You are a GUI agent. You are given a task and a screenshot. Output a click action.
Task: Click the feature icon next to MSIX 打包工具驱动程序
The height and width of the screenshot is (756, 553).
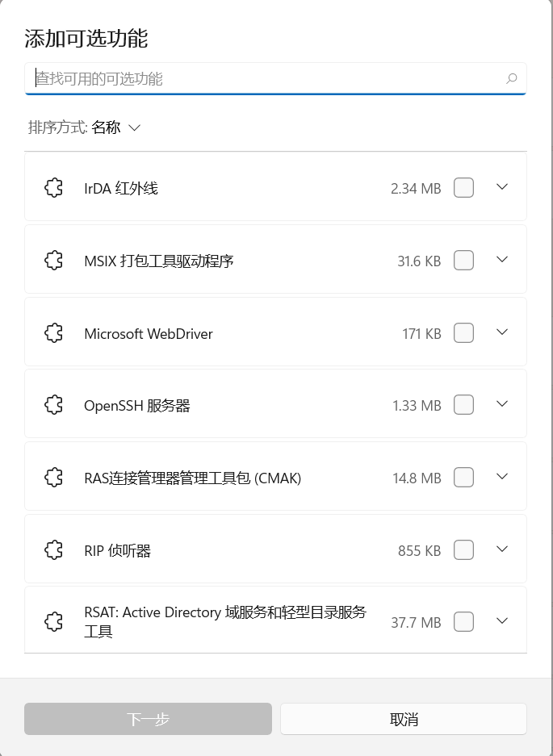[x=53, y=261]
